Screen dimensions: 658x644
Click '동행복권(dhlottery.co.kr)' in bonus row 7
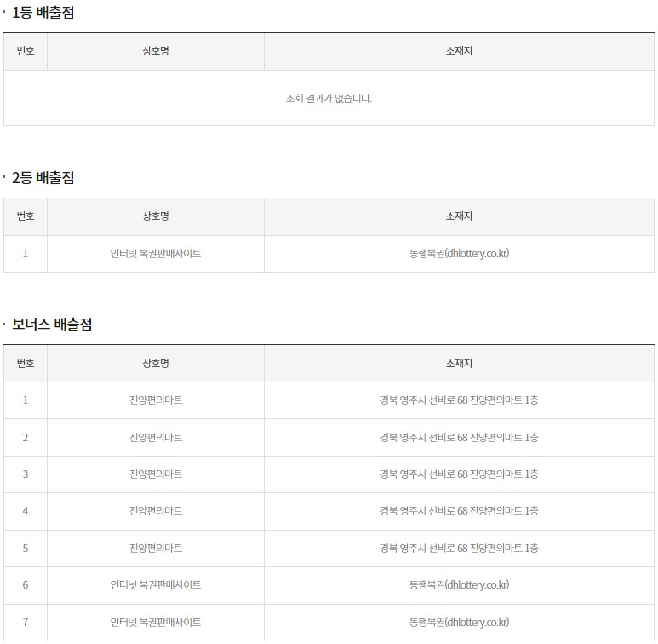[459, 622]
